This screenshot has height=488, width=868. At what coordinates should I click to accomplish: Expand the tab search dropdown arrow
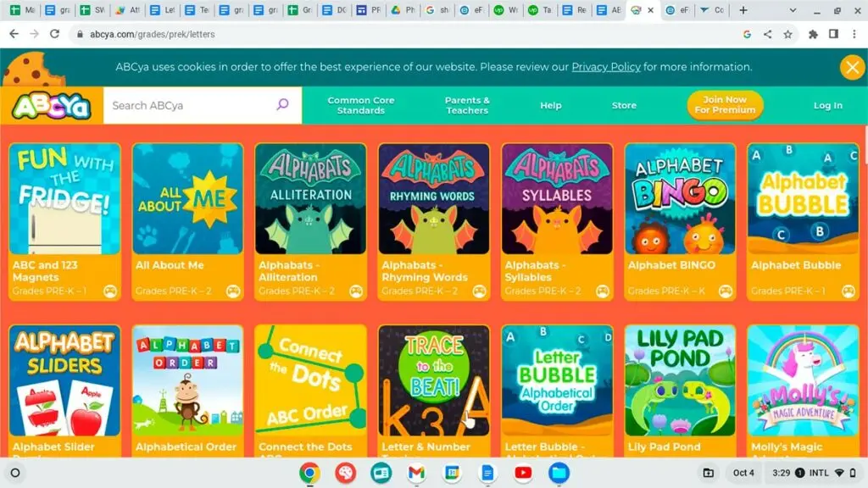(x=793, y=10)
